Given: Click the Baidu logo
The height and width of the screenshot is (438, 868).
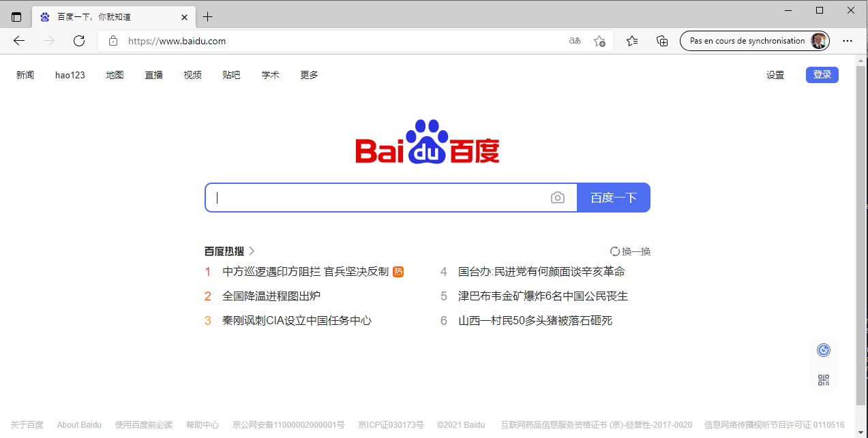Looking at the screenshot, I should 428,142.
